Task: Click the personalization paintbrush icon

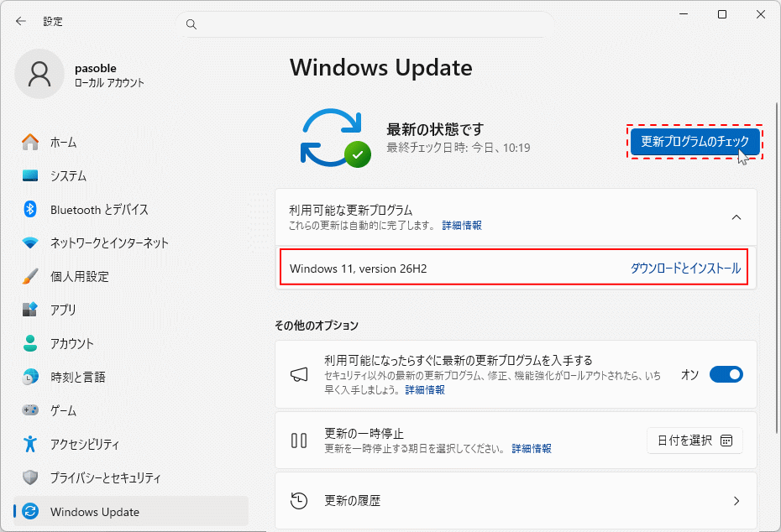Action: (x=30, y=276)
